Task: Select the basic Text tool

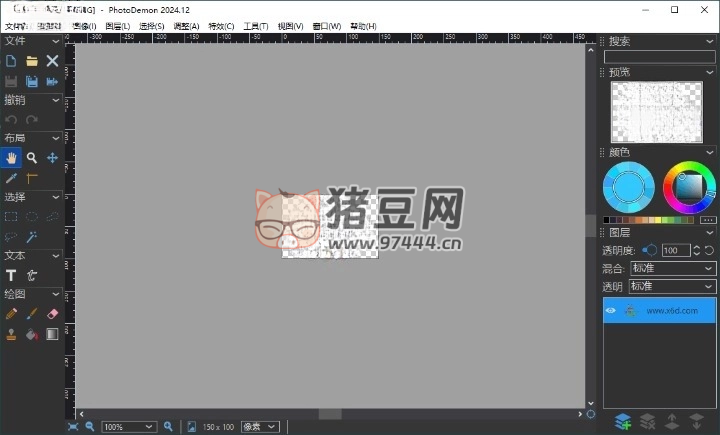Action: tap(11, 275)
